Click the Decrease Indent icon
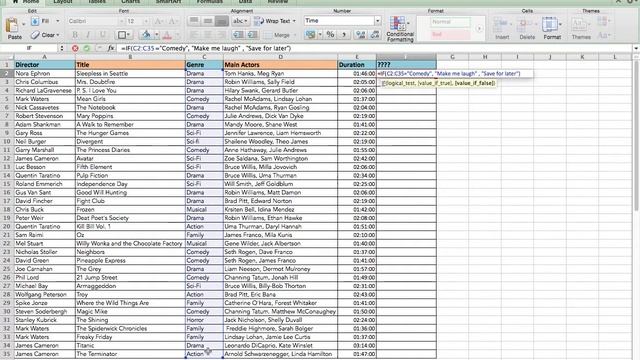 click(x=239, y=35)
